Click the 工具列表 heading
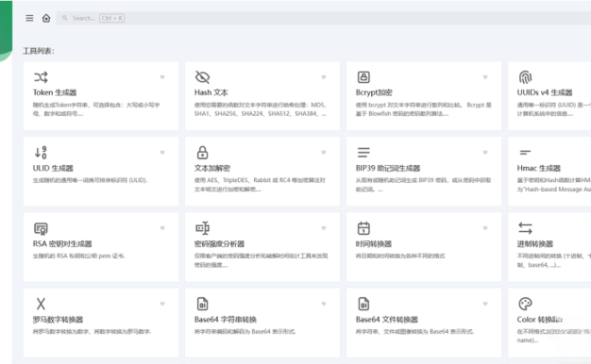 [39, 51]
